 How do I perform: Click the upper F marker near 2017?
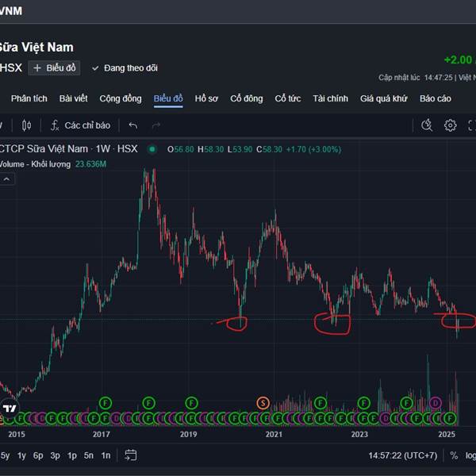click(106, 403)
